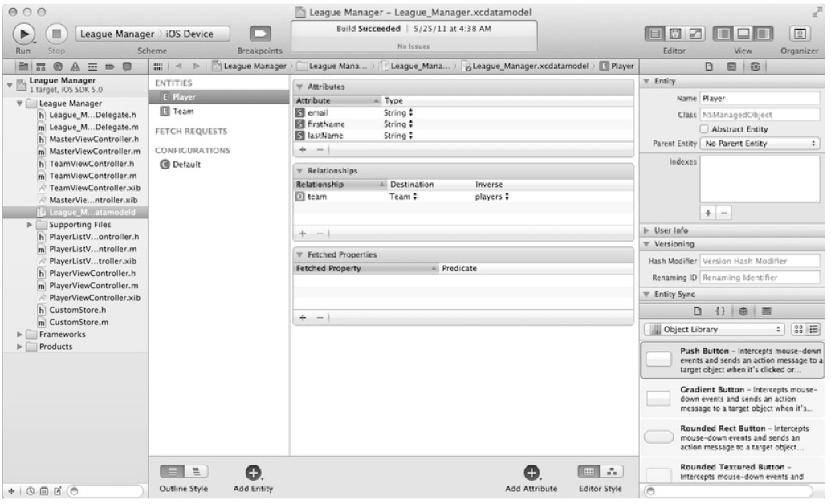Click the Class input field

click(x=760, y=115)
